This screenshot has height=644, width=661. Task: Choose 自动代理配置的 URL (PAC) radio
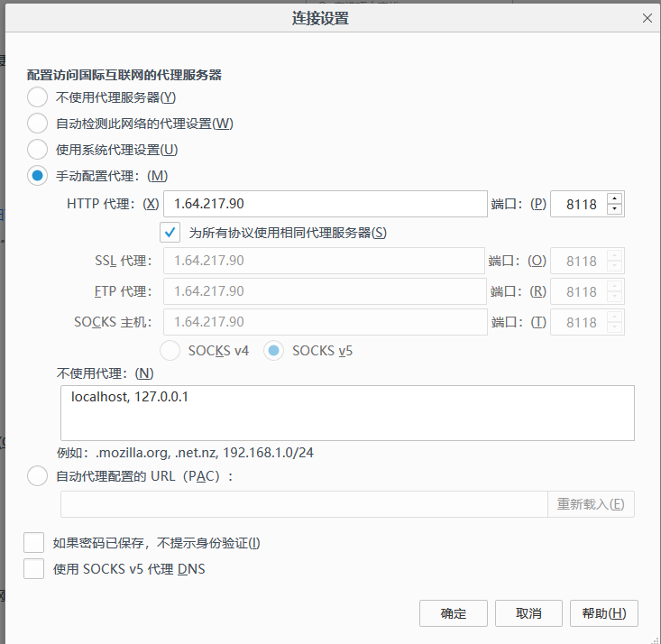tap(37, 475)
